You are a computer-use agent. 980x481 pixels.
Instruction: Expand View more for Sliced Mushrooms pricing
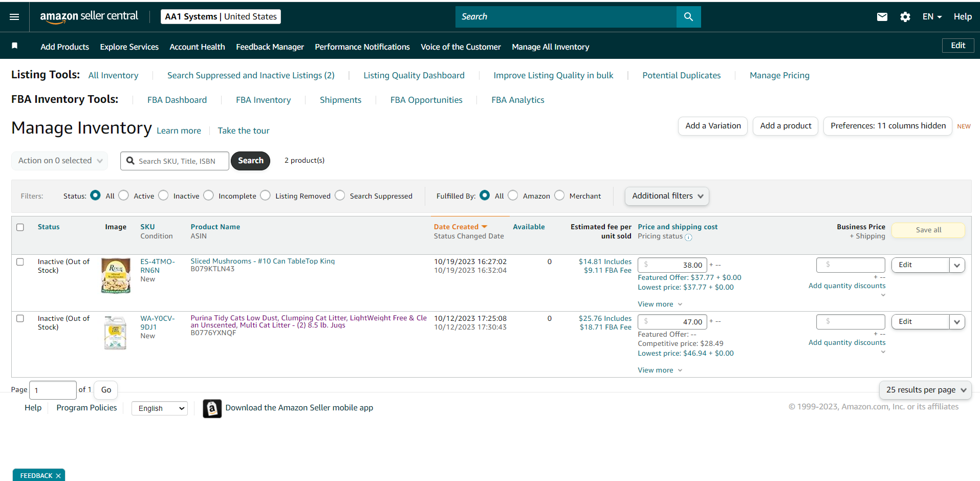click(x=660, y=304)
